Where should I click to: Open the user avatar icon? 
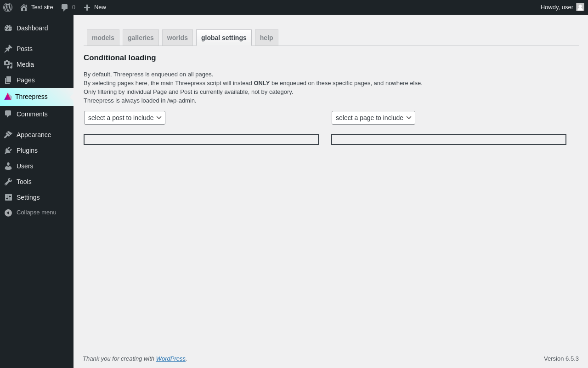click(x=580, y=7)
